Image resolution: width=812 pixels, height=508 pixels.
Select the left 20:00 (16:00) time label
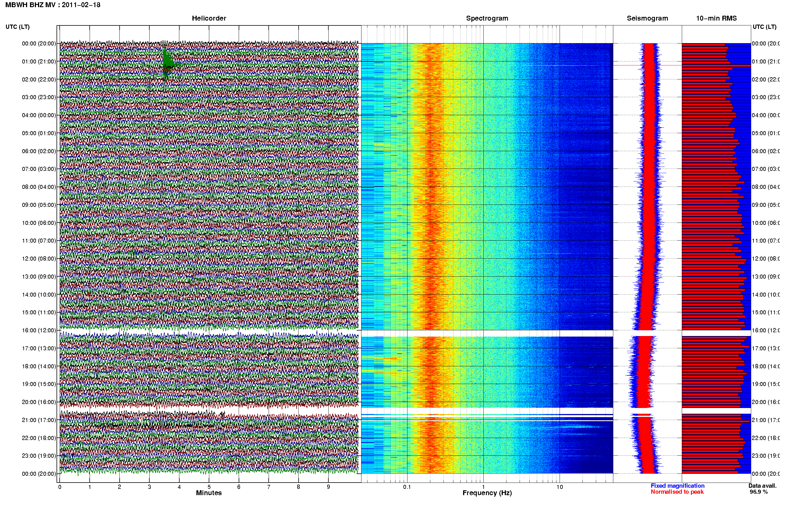click(39, 402)
